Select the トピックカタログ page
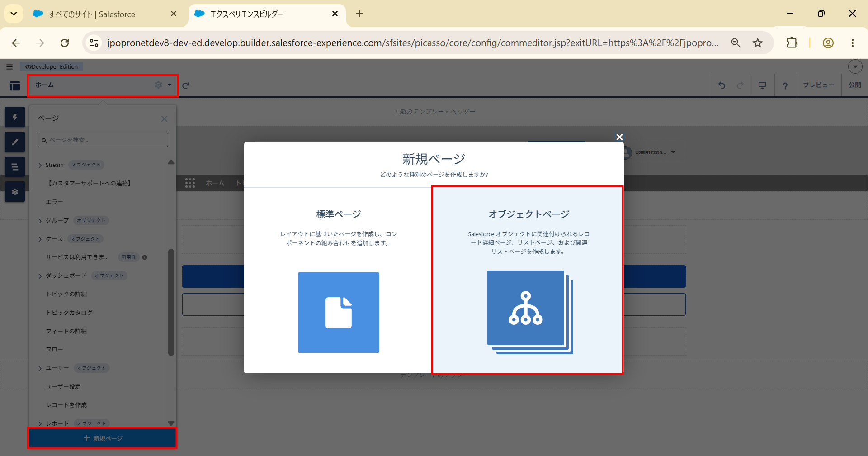868x456 pixels. (x=69, y=313)
